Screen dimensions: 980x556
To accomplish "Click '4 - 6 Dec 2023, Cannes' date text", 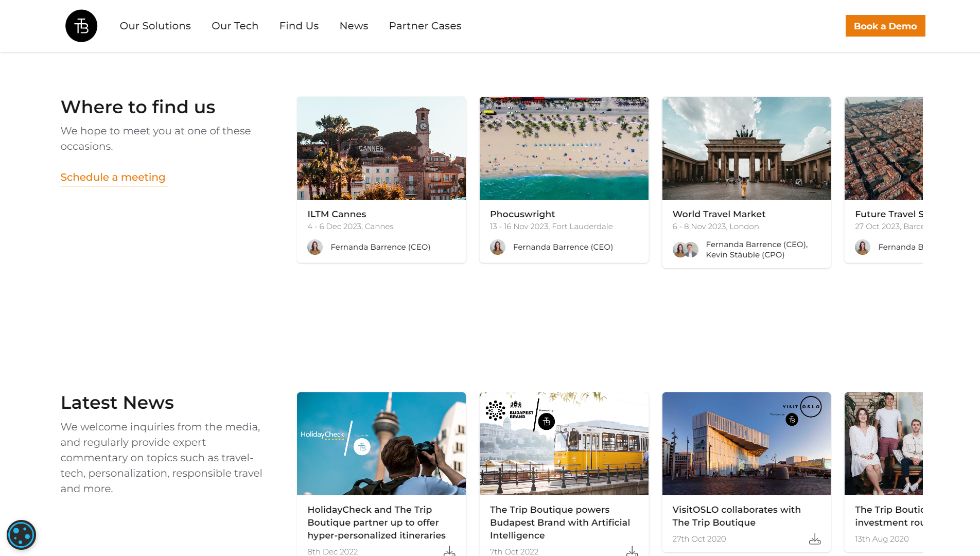I will point(351,227).
